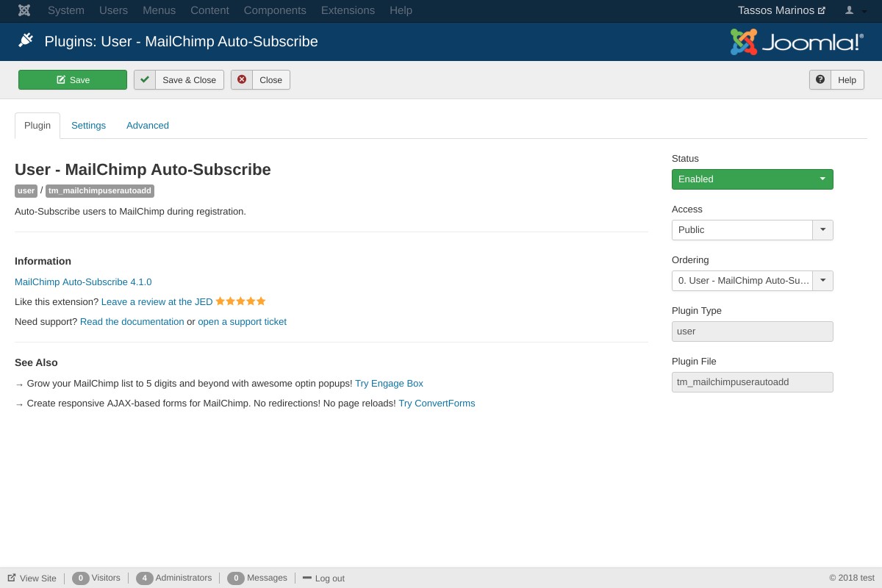Click the plug icon beside the page title
The height and width of the screenshot is (588, 882).
[26, 40]
